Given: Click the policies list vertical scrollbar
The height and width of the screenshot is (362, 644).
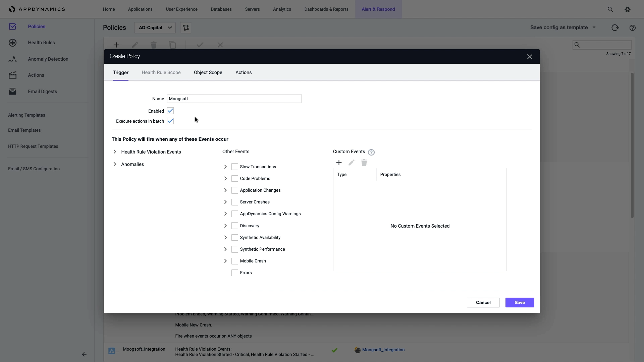Looking at the screenshot, I should point(632,145).
